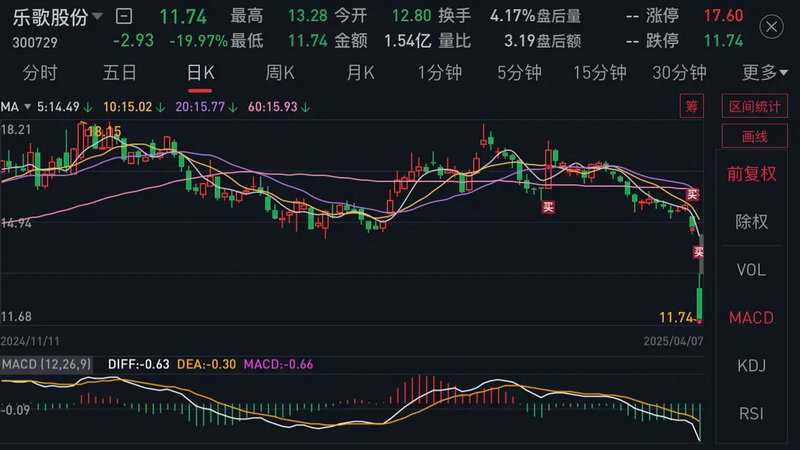Open the 筹 chip distribution icon
The height and width of the screenshot is (450, 800).
tap(690, 105)
